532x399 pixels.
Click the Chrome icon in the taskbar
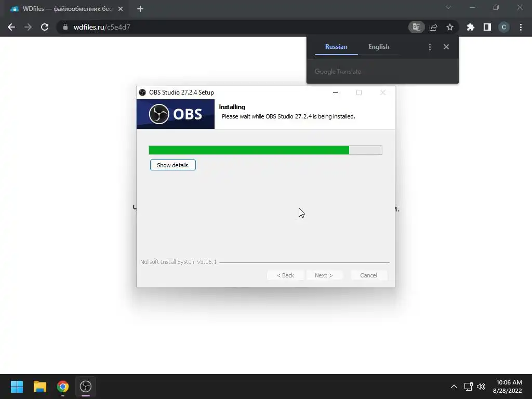pos(63,387)
